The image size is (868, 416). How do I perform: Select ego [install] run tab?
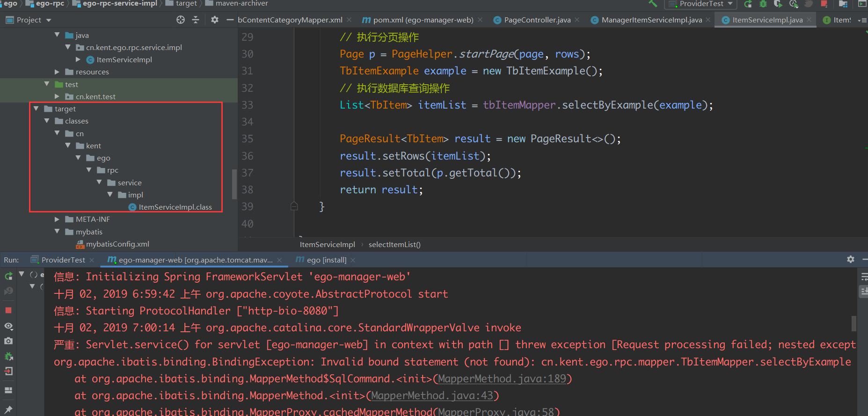click(321, 260)
